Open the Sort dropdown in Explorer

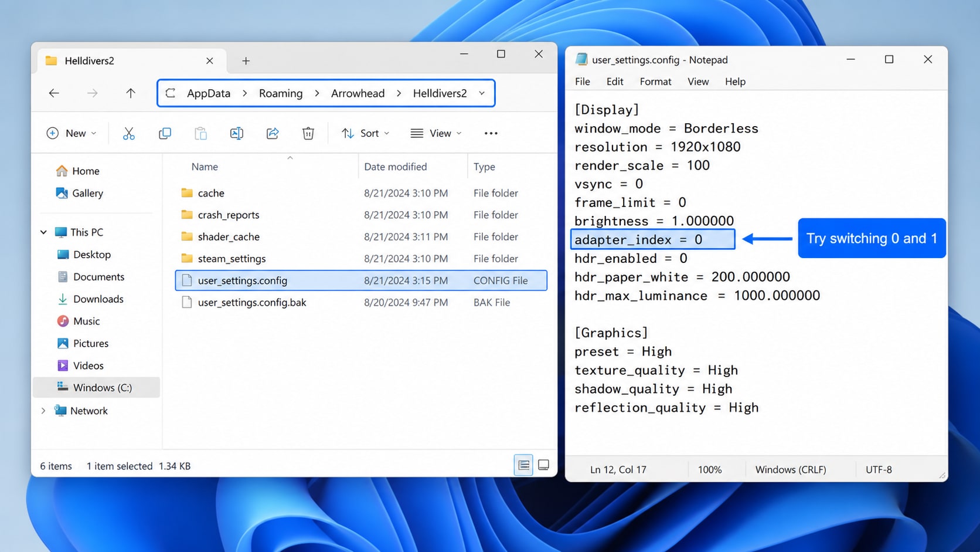click(365, 134)
